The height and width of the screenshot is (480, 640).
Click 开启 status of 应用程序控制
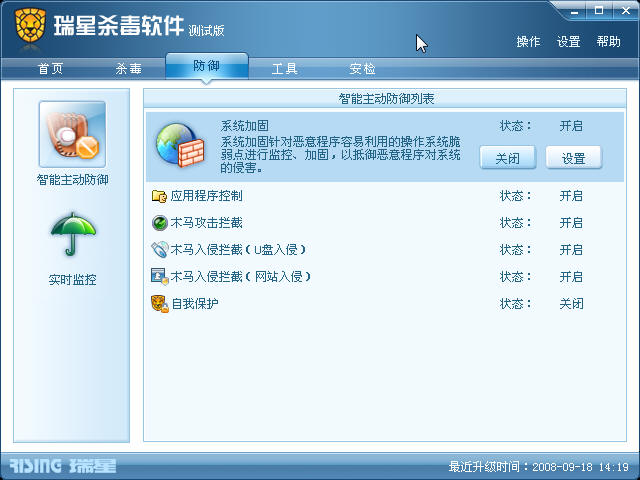[571, 196]
